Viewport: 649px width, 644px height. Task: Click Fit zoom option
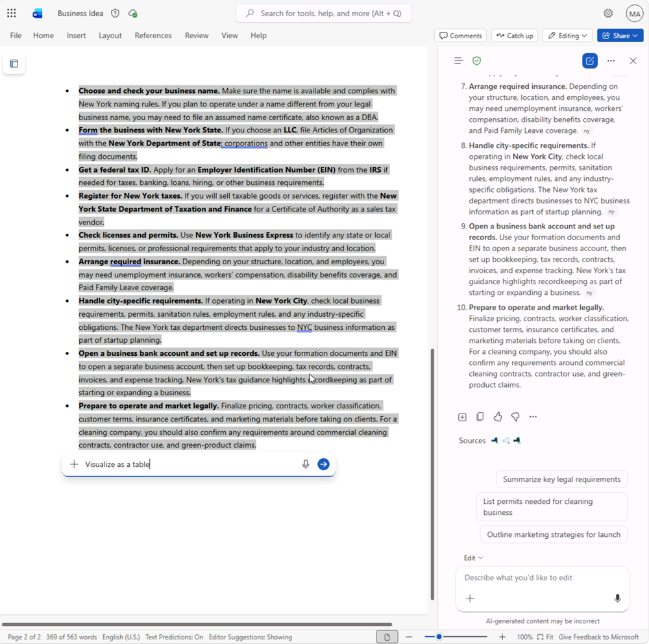tap(545, 637)
